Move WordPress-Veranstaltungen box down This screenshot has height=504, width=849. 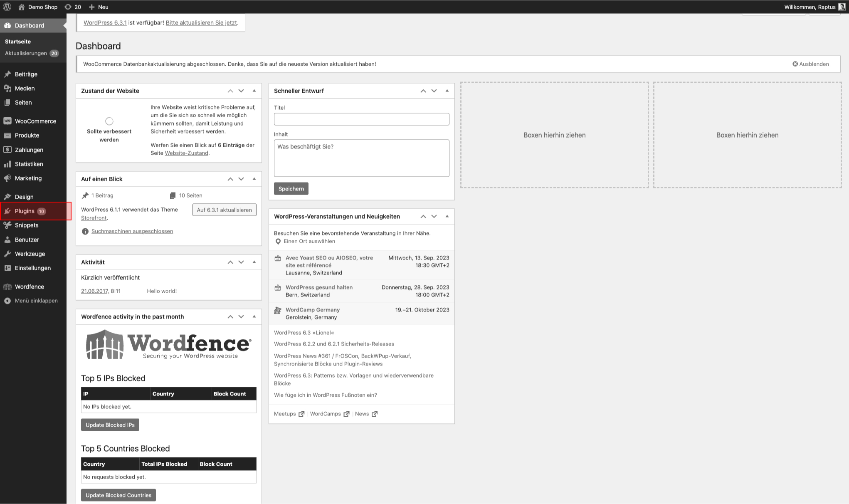[x=434, y=216]
